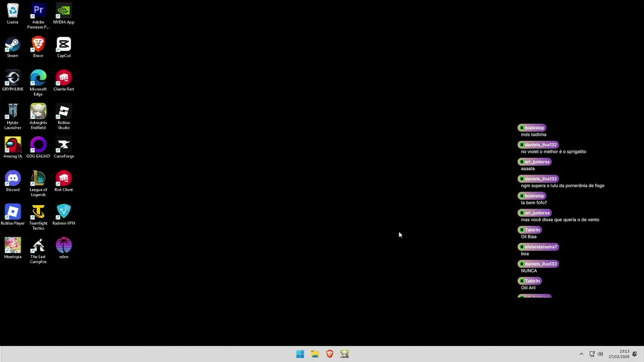644x362 pixels.
Task: Click chat message "mds tadinha"
Action: (x=533, y=135)
